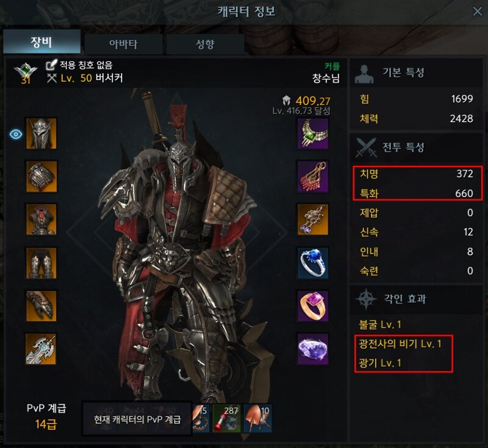Toggle helmet visibility eye icon

point(16,134)
